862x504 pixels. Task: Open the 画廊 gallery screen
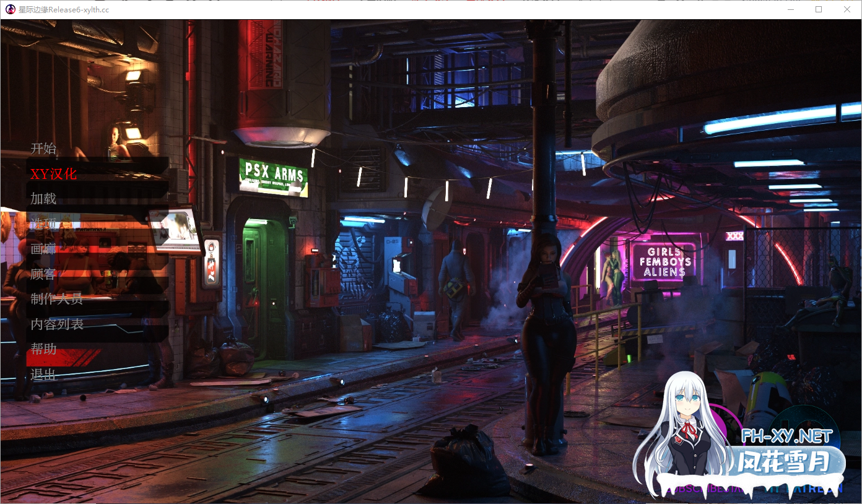pyautogui.click(x=42, y=249)
